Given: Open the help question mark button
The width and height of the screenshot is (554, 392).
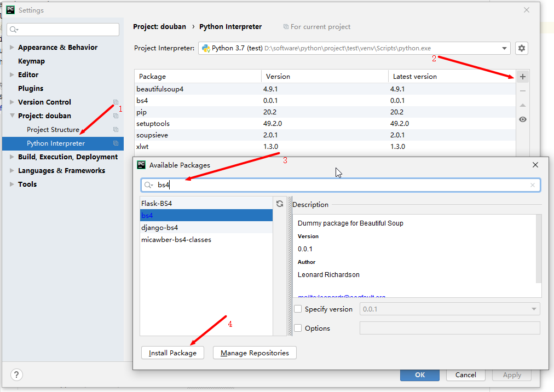Looking at the screenshot, I should 16,374.
